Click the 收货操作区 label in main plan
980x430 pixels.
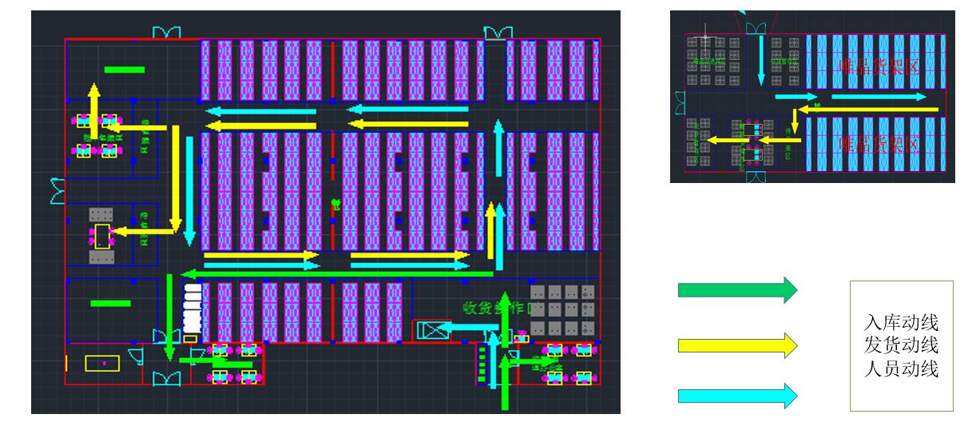pyautogui.click(x=495, y=308)
